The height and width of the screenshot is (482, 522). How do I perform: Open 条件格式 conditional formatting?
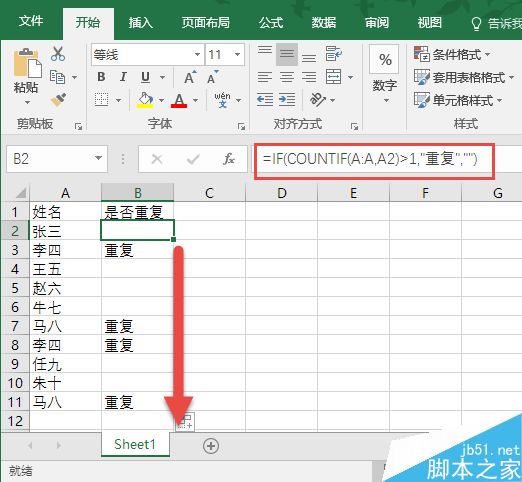(x=452, y=54)
